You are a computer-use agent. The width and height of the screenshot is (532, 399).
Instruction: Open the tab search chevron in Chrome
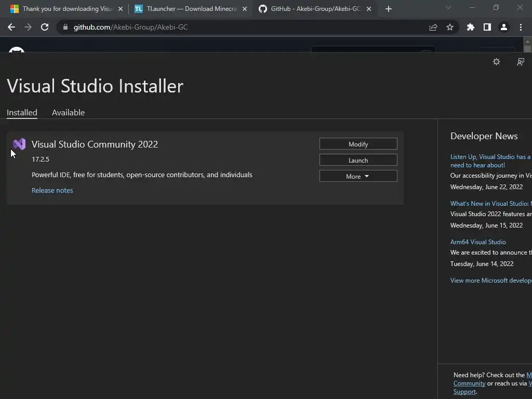pyautogui.click(x=448, y=7)
